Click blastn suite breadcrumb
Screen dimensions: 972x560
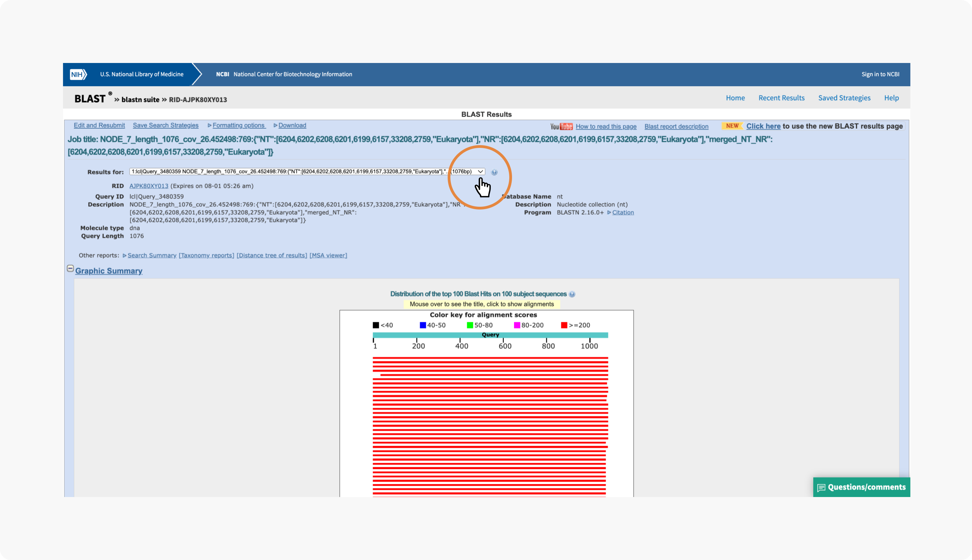click(x=140, y=100)
